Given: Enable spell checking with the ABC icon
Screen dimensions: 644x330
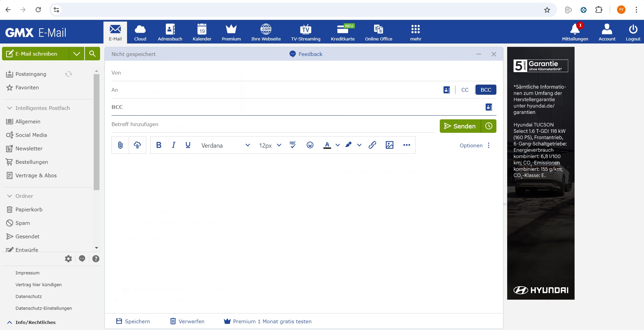Looking at the screenshot, I should [293, 145].
